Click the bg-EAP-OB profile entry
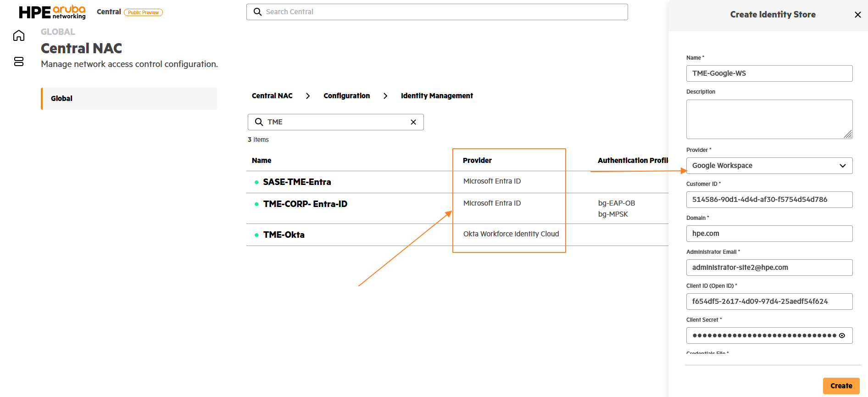The image size is (868, 397). tap(617, 203)
